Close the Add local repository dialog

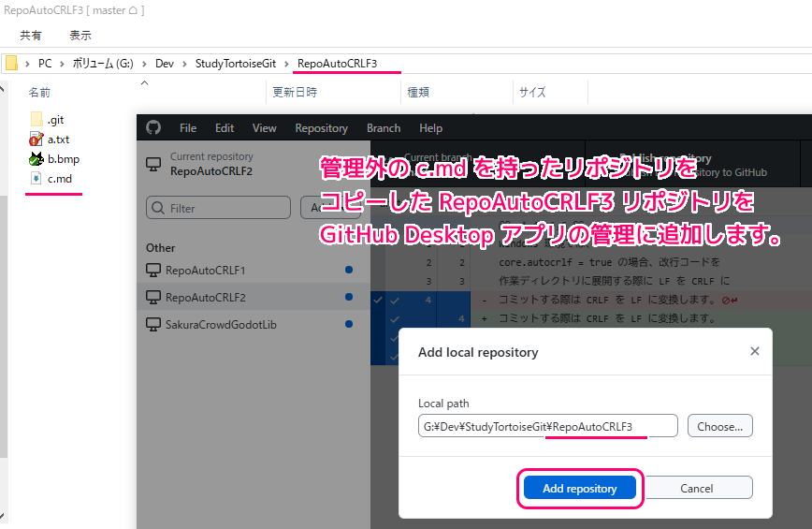tap(754, 352)
